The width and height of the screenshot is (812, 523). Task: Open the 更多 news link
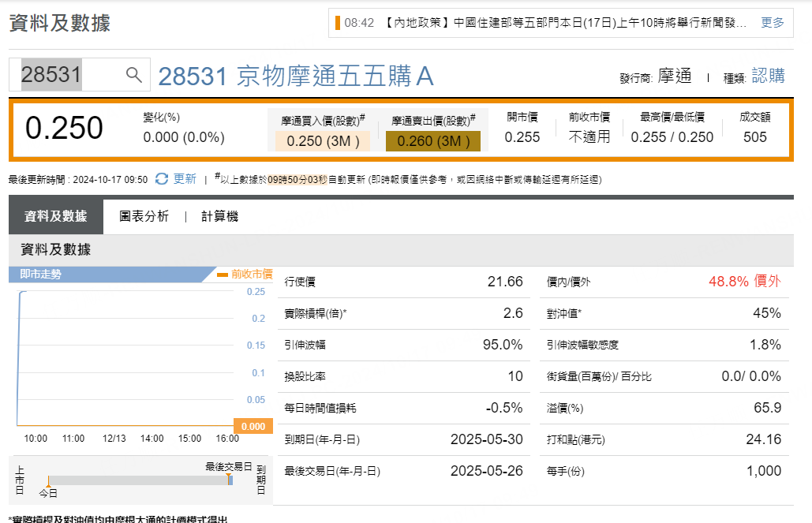click(x=772, y=22)
